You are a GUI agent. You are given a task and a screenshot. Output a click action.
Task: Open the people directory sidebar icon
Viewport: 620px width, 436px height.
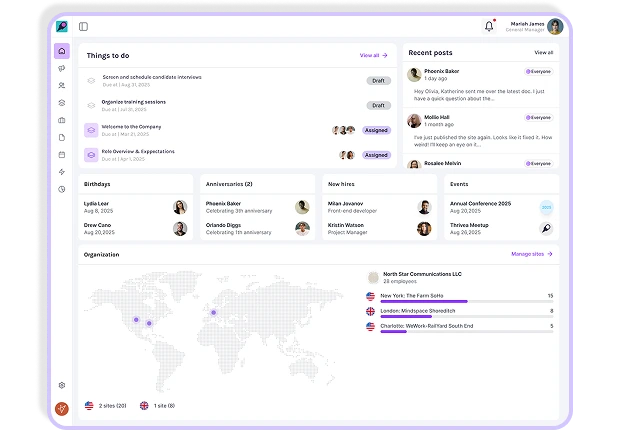62,85
